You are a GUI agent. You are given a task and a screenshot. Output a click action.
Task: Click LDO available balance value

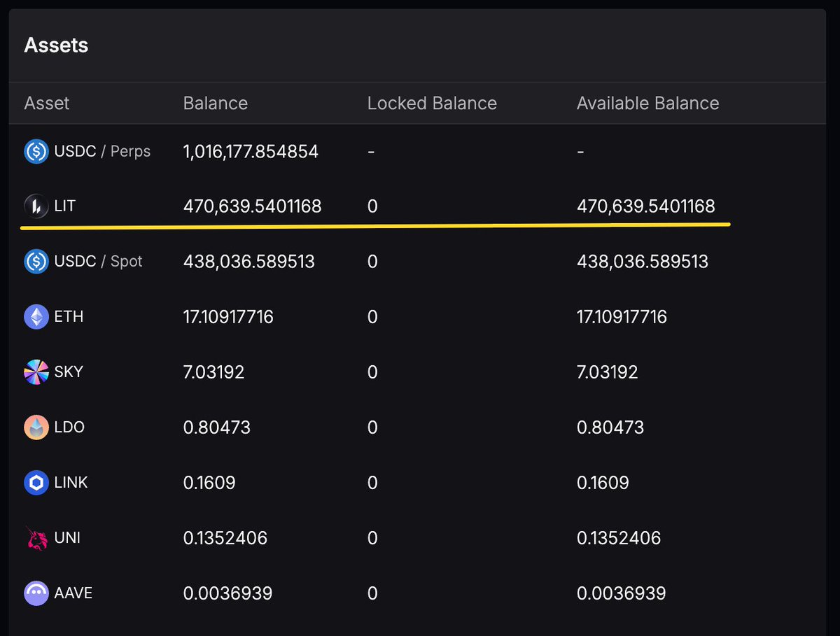pos(610,427)
